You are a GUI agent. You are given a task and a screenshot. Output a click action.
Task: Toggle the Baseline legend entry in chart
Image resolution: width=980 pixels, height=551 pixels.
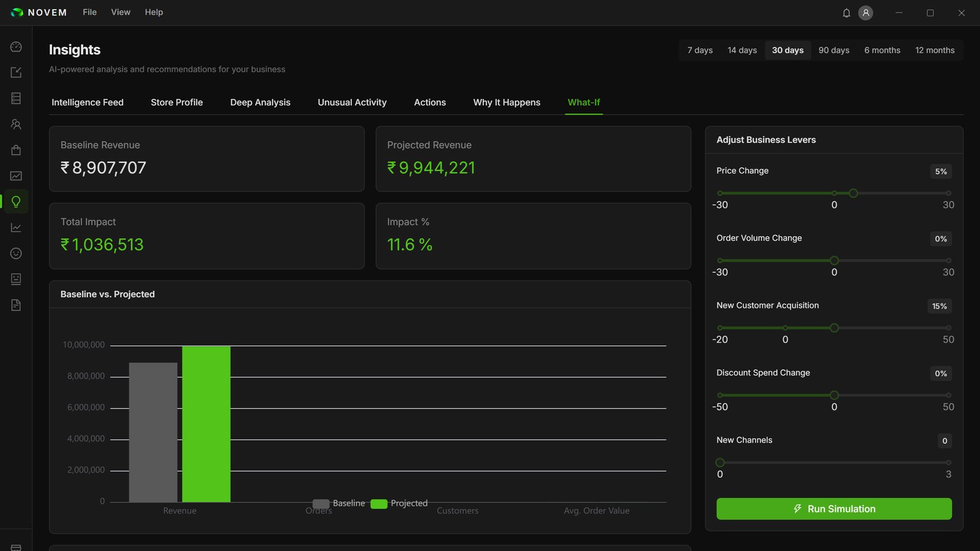click(339, 503)
